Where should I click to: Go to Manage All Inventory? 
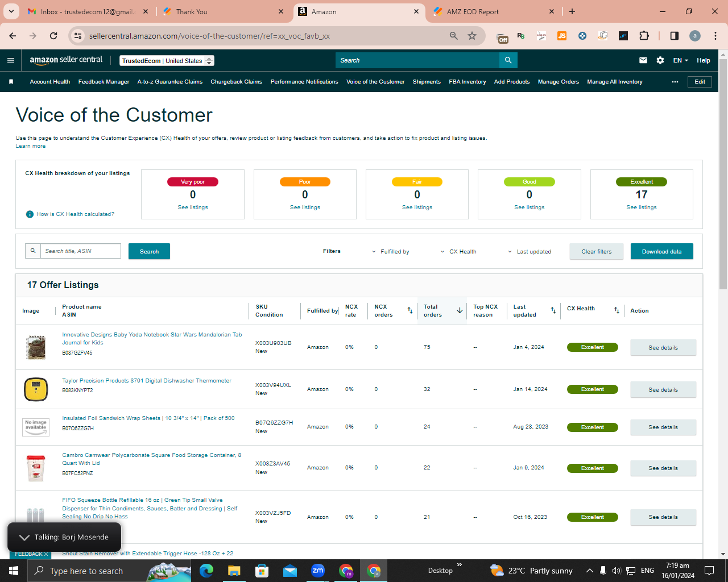point(615,82)
